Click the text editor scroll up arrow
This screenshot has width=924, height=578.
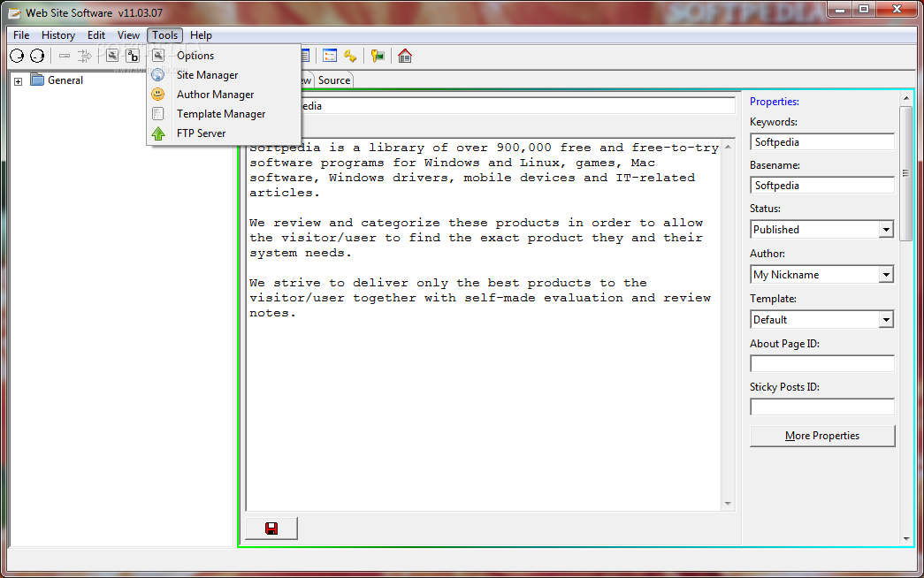coord(729,147)
